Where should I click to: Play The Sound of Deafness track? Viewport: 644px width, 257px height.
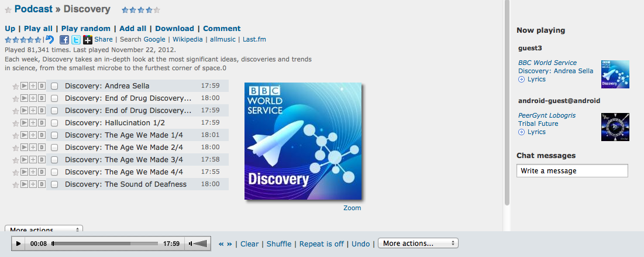point(24,184)
